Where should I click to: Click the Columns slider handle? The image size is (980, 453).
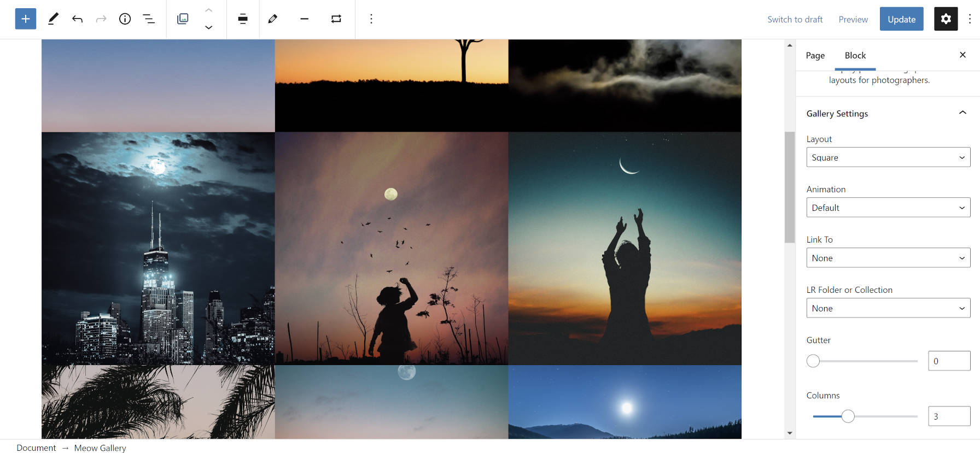[848, 416]
